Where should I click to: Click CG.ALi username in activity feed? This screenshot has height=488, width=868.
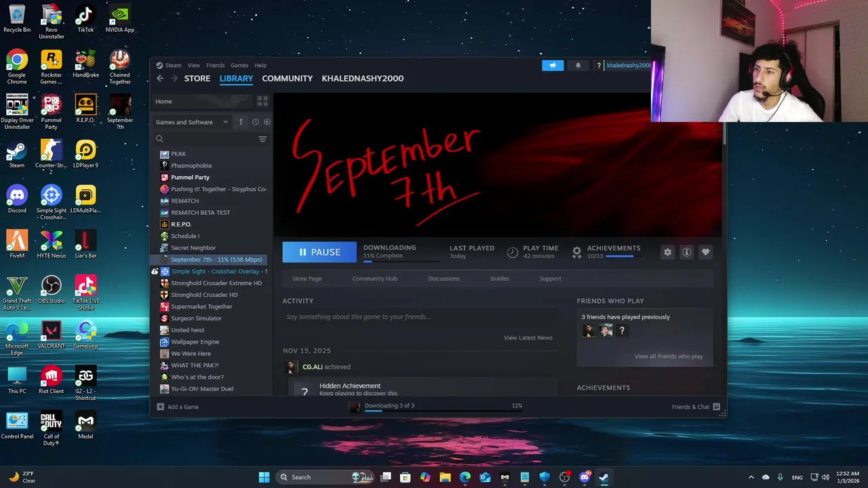[313, 367]
